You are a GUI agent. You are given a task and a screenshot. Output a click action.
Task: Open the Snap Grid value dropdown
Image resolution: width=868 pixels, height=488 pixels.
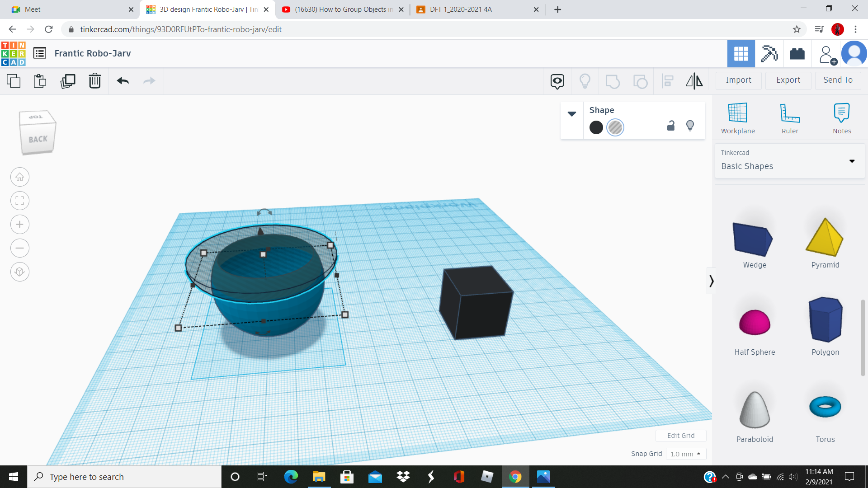(x=686, y=454)
